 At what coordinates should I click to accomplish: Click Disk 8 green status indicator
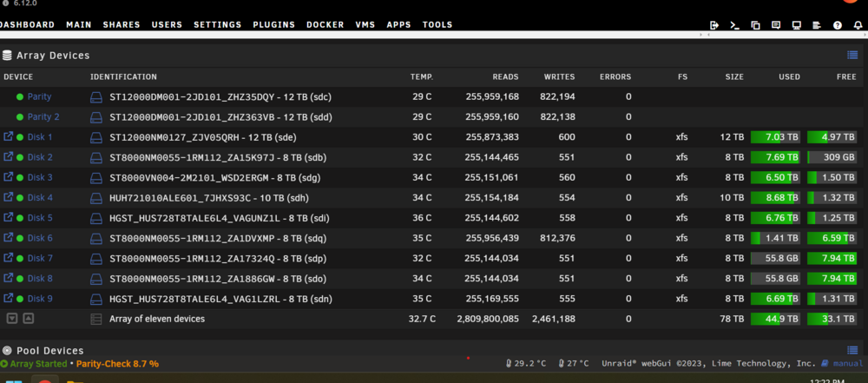point(20,279)
